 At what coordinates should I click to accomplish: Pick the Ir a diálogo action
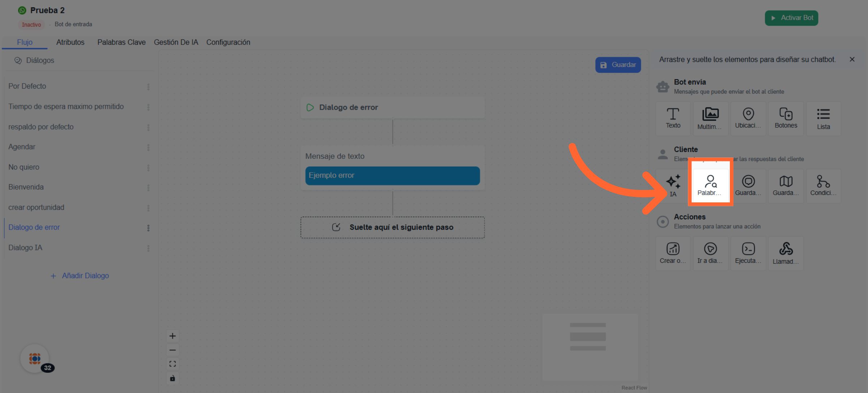[x=710, y=253]
